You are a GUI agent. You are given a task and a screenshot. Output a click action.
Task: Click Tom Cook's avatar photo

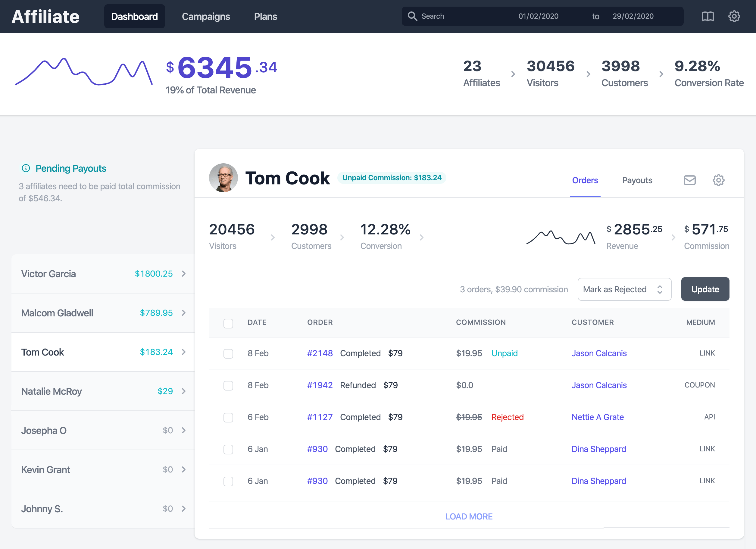tap(223, 178)
